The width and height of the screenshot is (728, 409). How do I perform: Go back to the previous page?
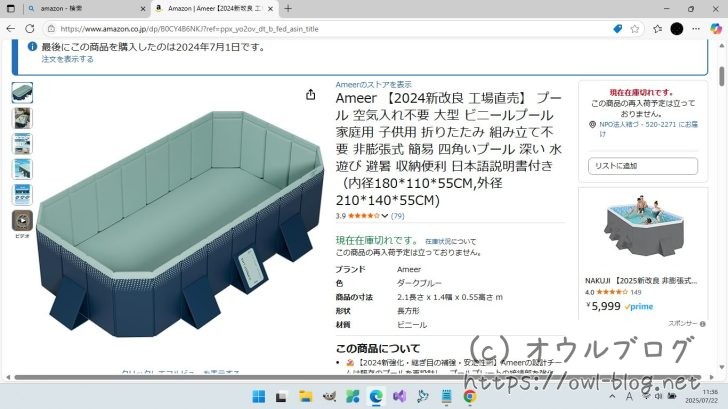click(11, 29)
